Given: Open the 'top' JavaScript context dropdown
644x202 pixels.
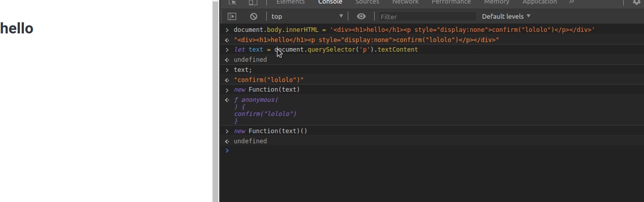Looking at the screenshot, I should pos(307,16).
